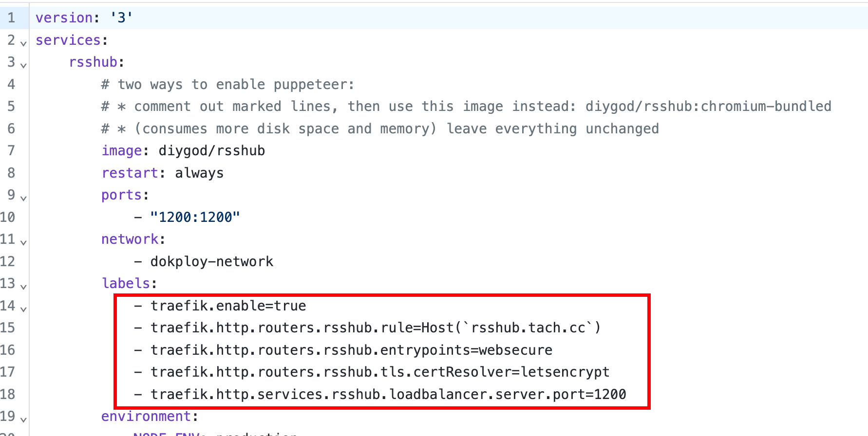Click fold arrow beside line 14
This screenshot has width=868, height=436.
(23, 309)
